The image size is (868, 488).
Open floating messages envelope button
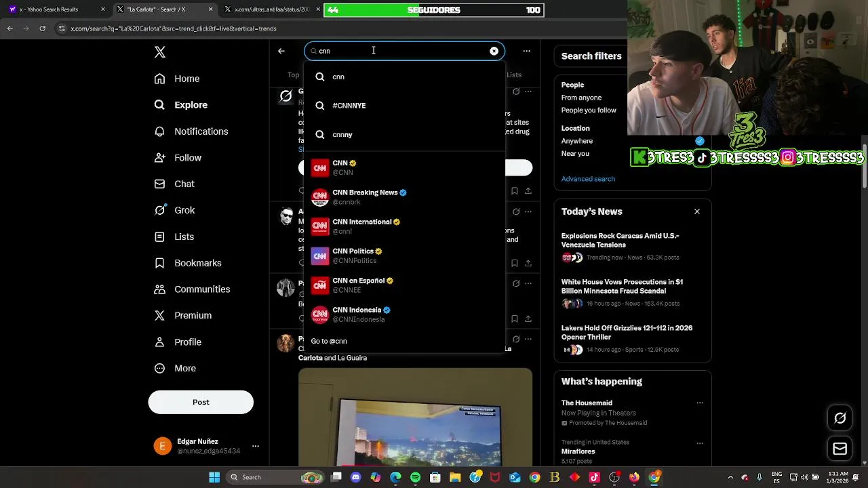(840, 449)
